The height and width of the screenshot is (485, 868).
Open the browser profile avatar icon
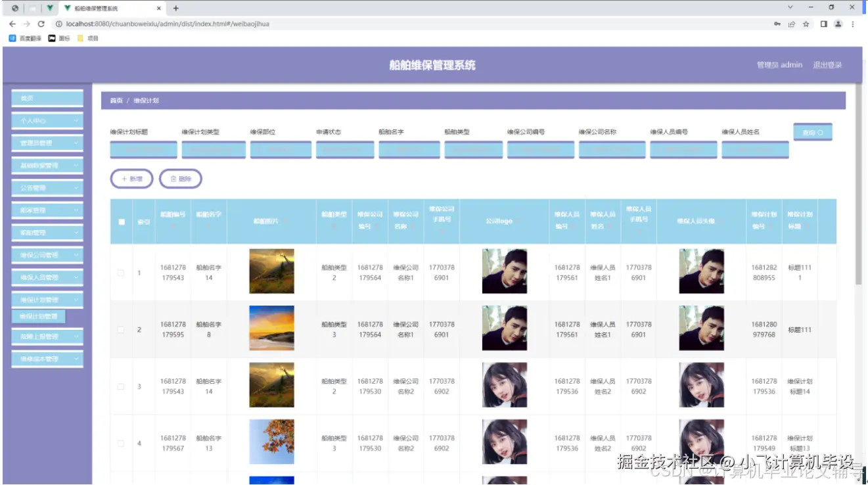click(x=838, y=24)
